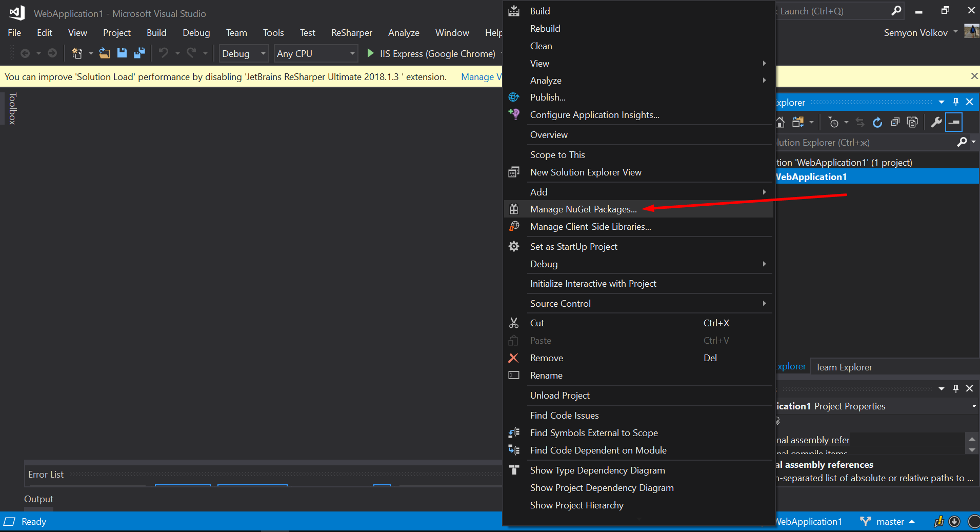Choose Unload Project from context menu
This screenshot has height=532, width=980.
pos(638,395)
